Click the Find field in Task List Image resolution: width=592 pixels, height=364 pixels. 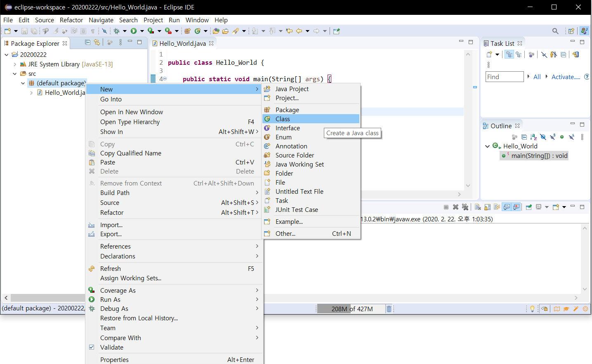point(505,77)
